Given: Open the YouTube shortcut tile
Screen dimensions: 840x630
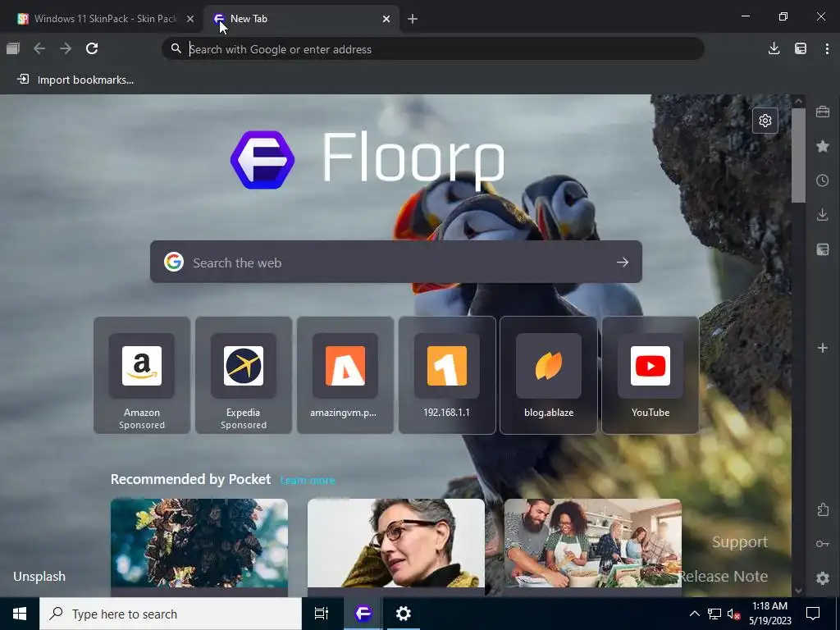Looking at the screenshot, I should pos(651,375).
